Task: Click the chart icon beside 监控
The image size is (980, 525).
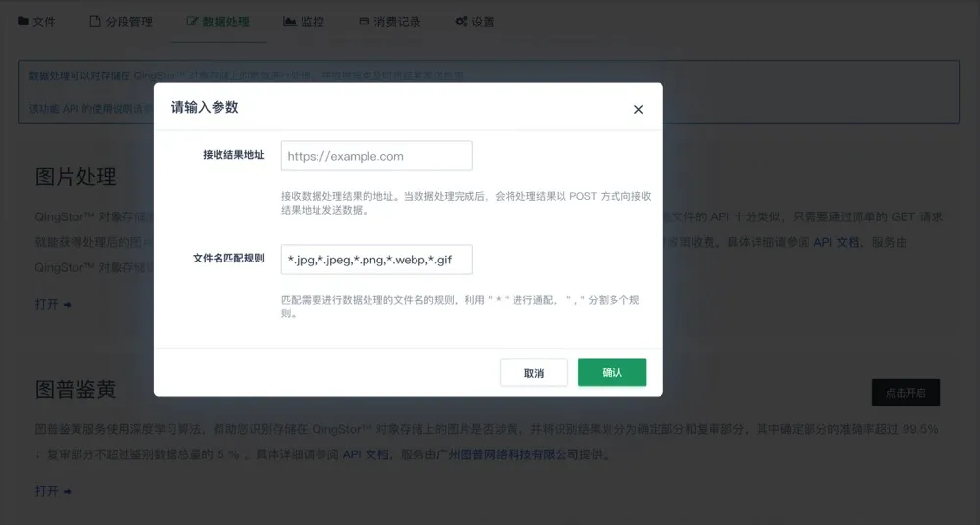Action: 290,22
